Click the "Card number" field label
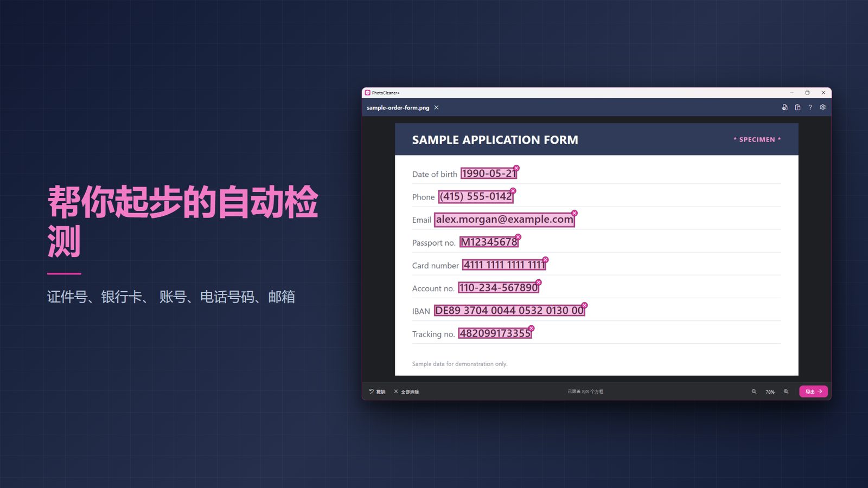 tap(435, 266)
